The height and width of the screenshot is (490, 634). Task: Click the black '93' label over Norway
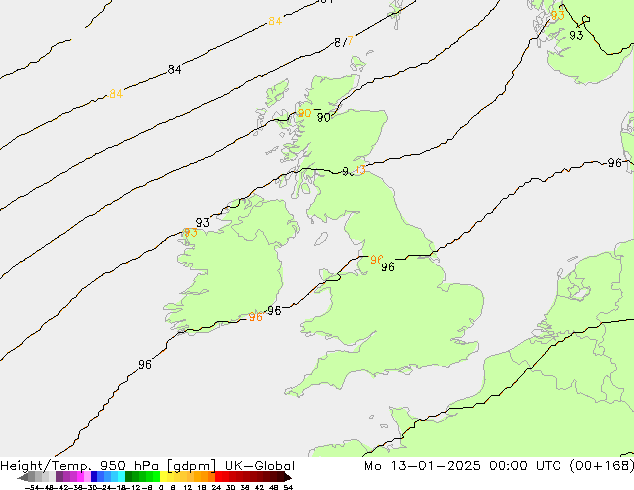click(576, 35)
